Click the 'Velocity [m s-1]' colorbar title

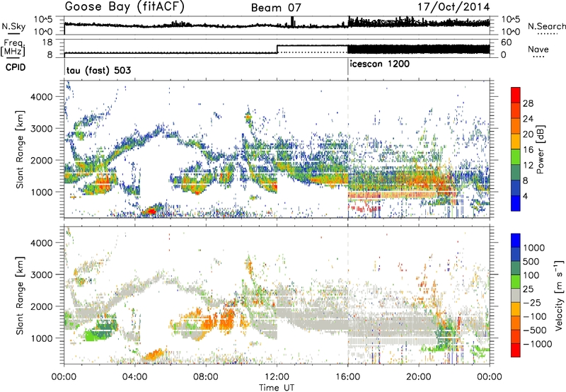click(x=559, y=295)
